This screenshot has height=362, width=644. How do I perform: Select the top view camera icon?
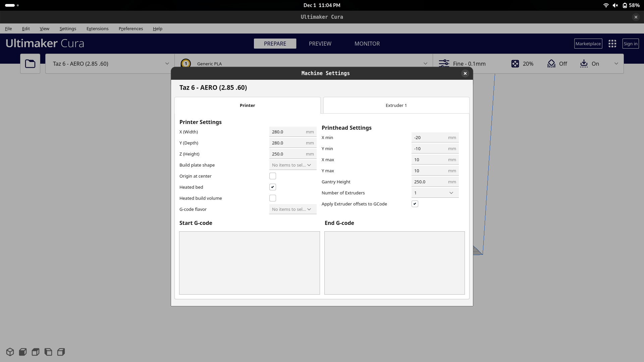tap(36, 352)
